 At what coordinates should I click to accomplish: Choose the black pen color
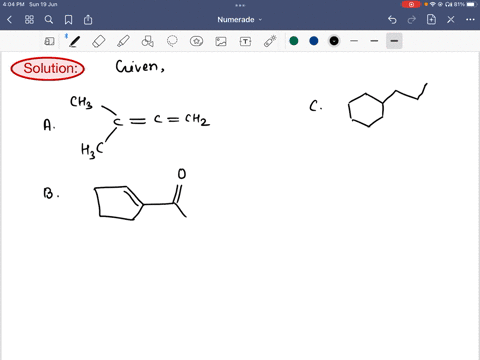point(334,41)
